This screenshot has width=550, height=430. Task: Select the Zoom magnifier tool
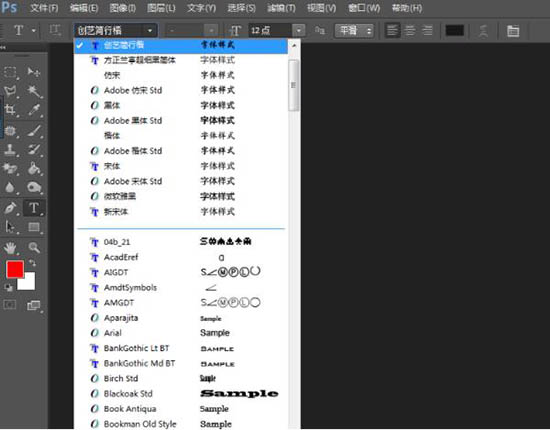tap(34, 248)
